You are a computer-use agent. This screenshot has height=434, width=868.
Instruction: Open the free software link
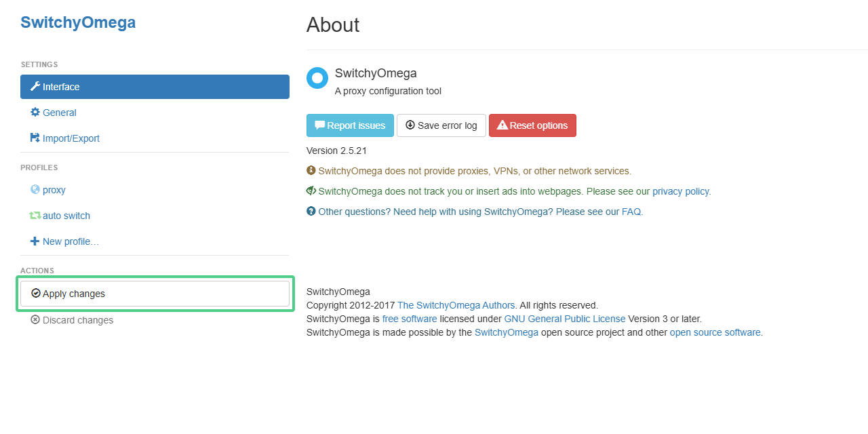click(410, 319)
